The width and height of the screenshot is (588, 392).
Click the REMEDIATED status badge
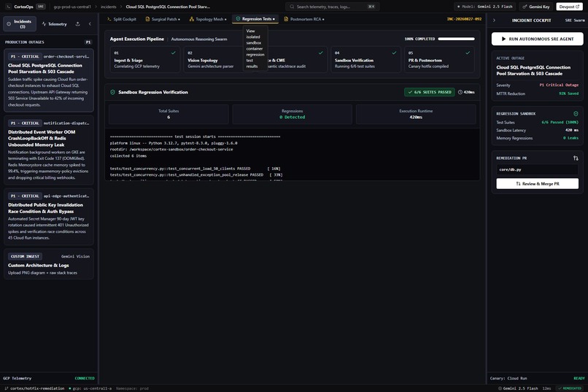click(x=569, y=388)
